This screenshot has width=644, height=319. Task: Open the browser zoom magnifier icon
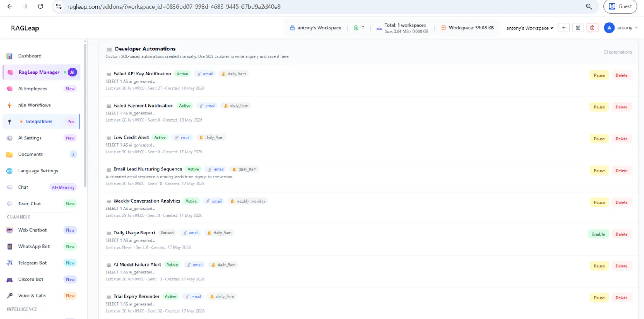[589, 6]
